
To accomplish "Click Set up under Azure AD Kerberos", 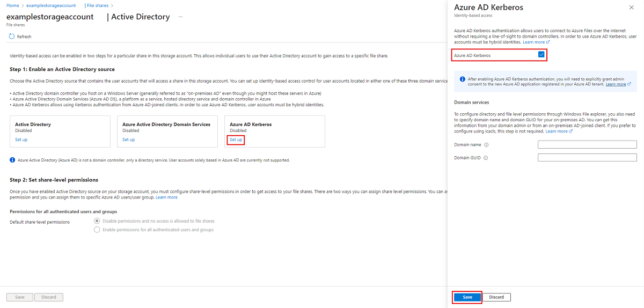I will click(x=236, y=140).
